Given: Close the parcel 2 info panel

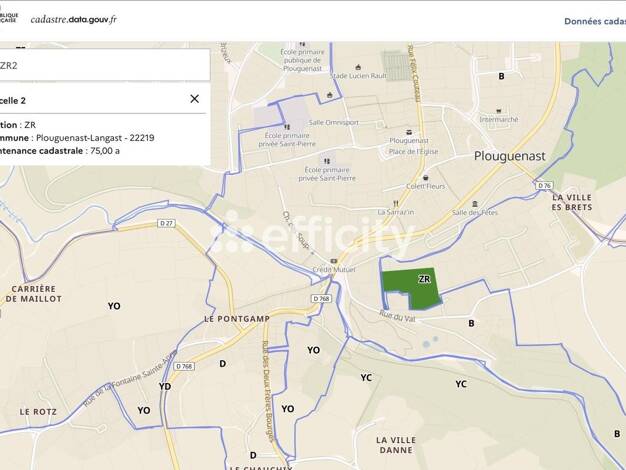Looking at the screenshot, I should (x=194, y=99).
